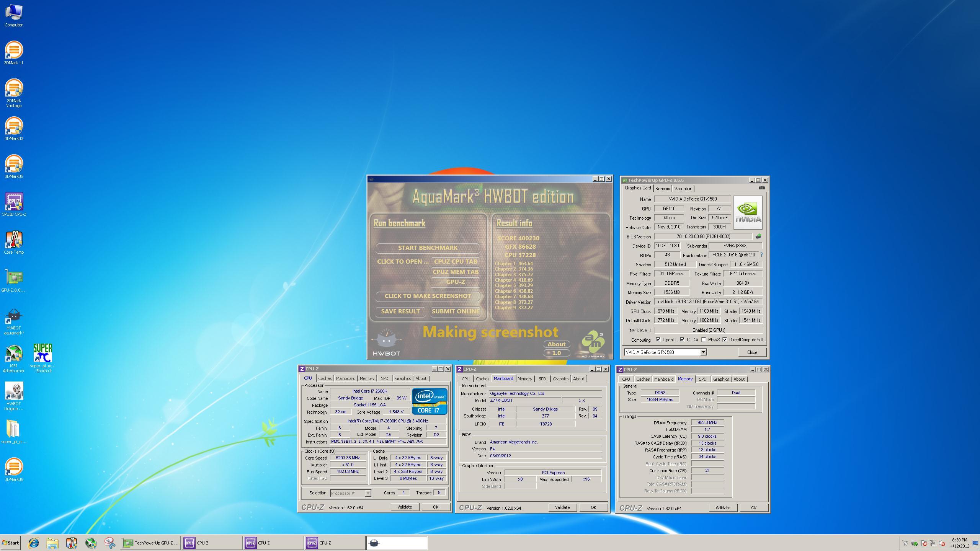Open Memory tab in CPU-Z Mainboard window

(524, 379)
